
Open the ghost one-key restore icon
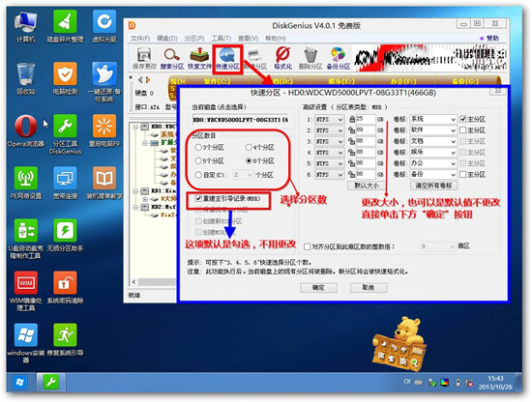tap(104, 82)
